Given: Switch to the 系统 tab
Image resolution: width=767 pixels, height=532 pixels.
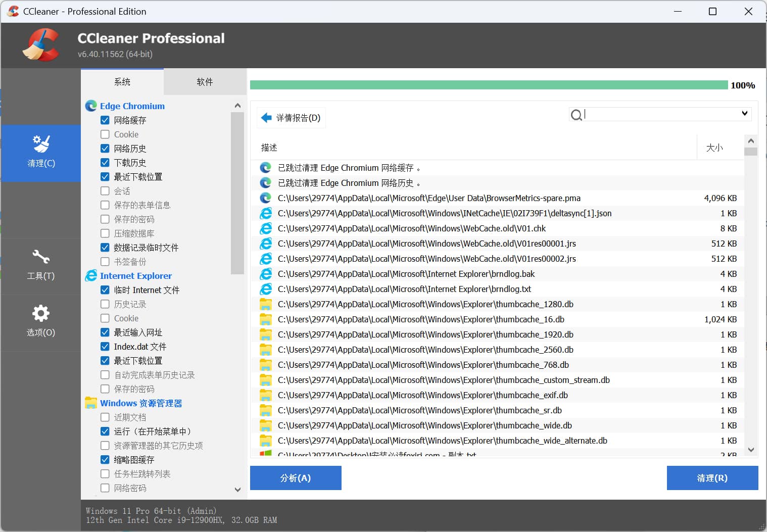Looking at the screenshot, I should [122, 82].
